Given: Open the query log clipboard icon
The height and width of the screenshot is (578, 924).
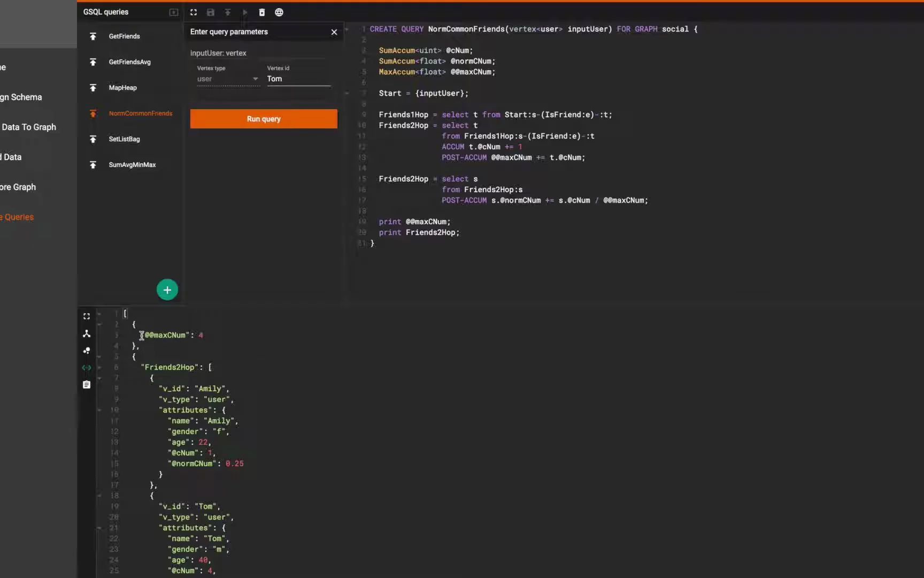Looking at the screenshot, I should (x=87, y=385).
